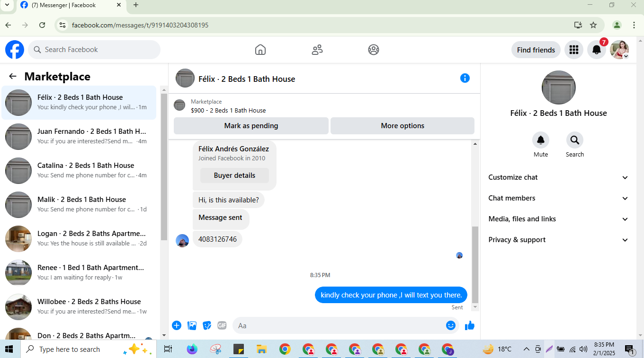The height and width of the screenshot is (358, 644).
Task: Open the Groups icon in top navigation
Action: point(374,50)
